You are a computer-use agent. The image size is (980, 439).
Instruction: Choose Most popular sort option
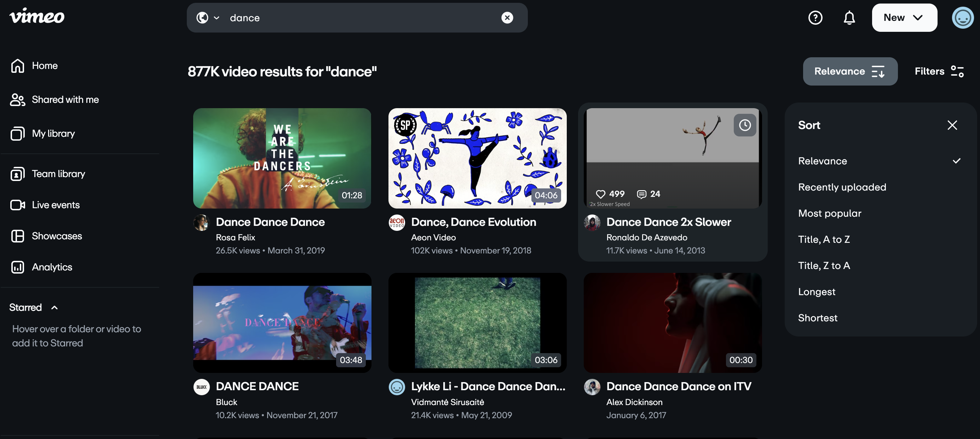829,213
